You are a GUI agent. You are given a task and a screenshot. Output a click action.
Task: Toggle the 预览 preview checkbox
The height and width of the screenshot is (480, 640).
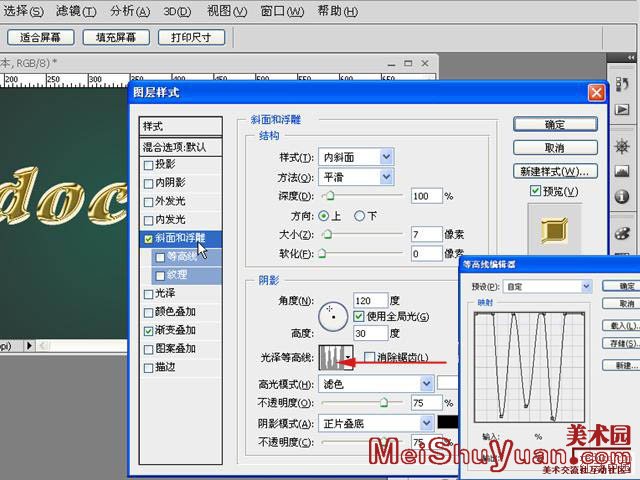tap(536, 191)
